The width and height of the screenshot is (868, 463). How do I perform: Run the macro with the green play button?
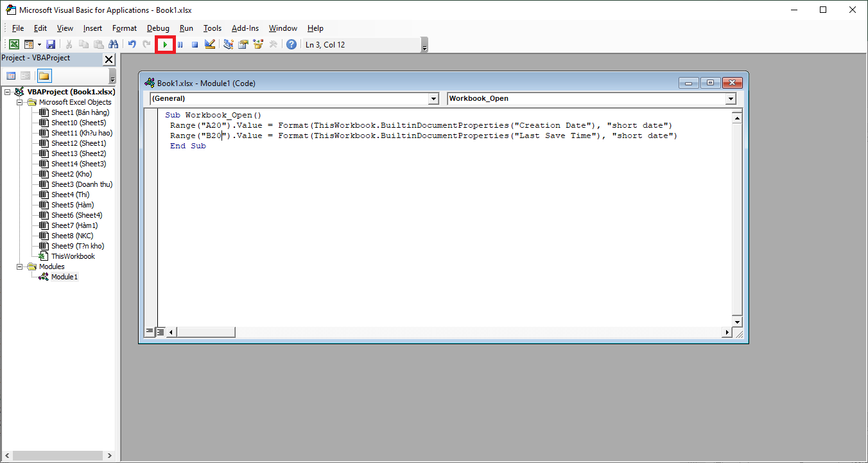click(x=165, y=44)
